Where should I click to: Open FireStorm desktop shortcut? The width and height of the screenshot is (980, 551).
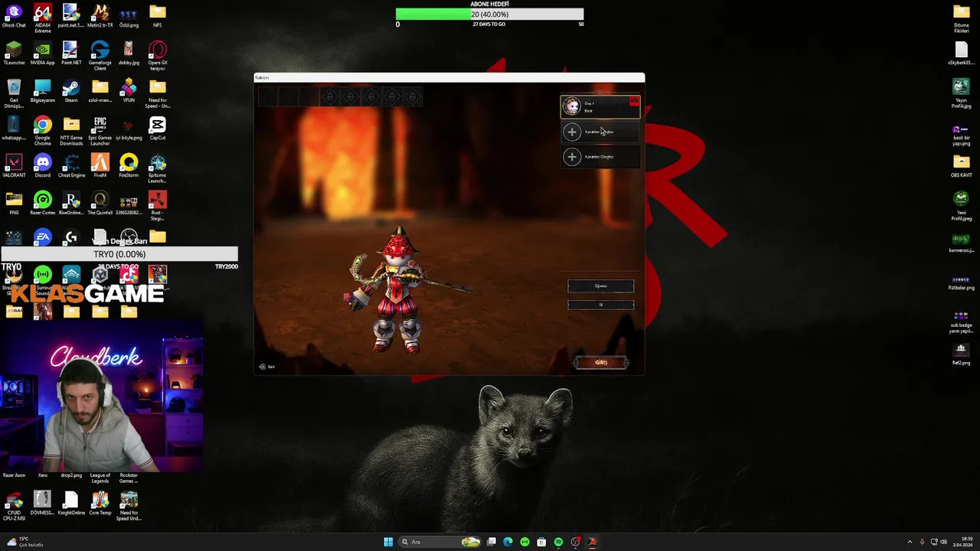coord(129,166)
